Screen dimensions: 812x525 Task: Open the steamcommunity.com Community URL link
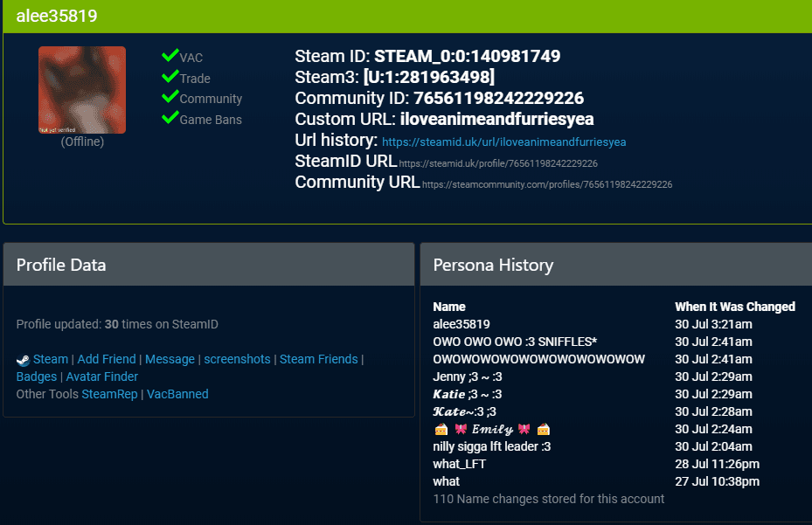pyautogui.click(x=547, y=184)
